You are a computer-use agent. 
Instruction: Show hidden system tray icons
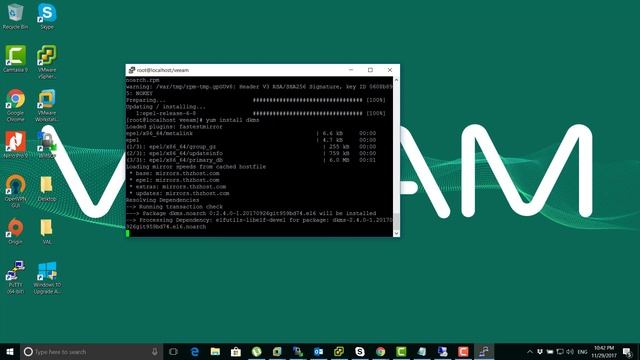click(530, 351)
